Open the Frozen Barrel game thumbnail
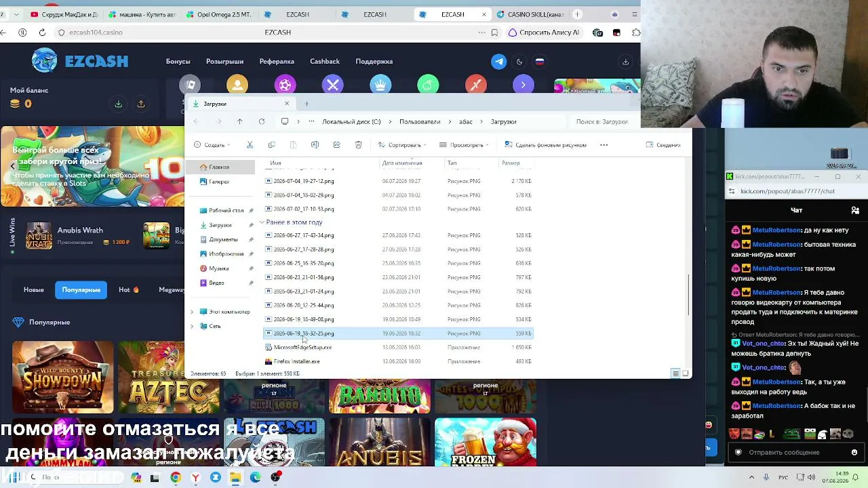 (486, 442)
